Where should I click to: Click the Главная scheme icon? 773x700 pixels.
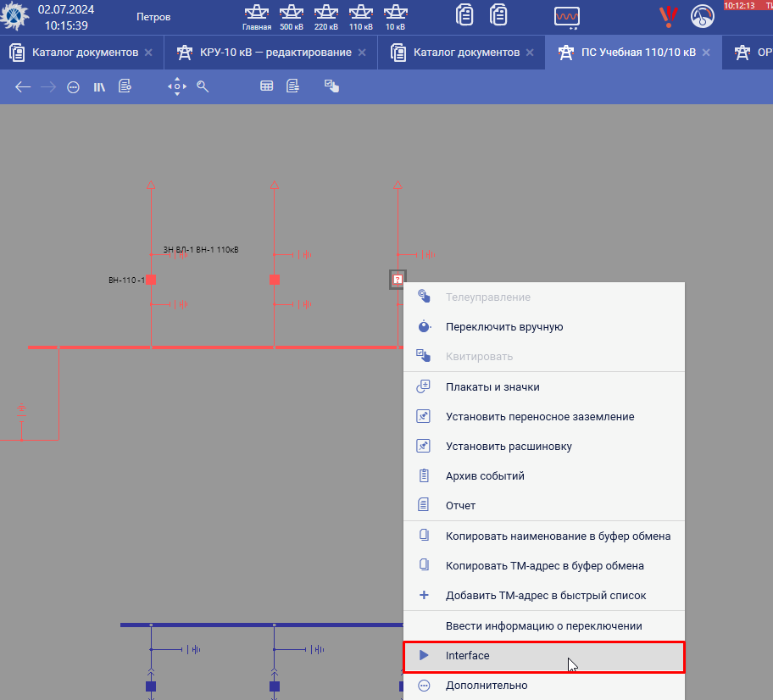point(256,15)
